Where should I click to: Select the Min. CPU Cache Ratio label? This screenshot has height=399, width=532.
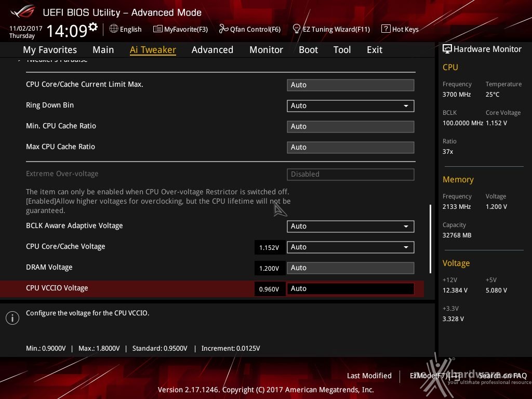[61, 126]
